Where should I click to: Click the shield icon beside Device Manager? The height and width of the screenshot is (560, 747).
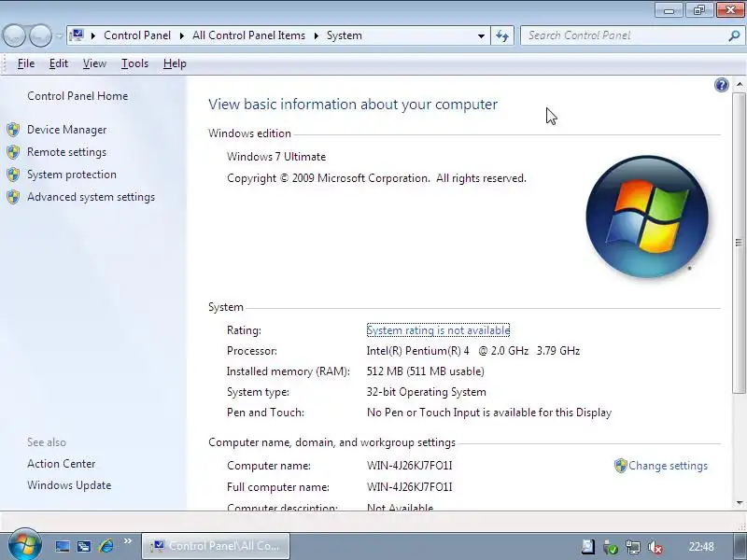13,130
